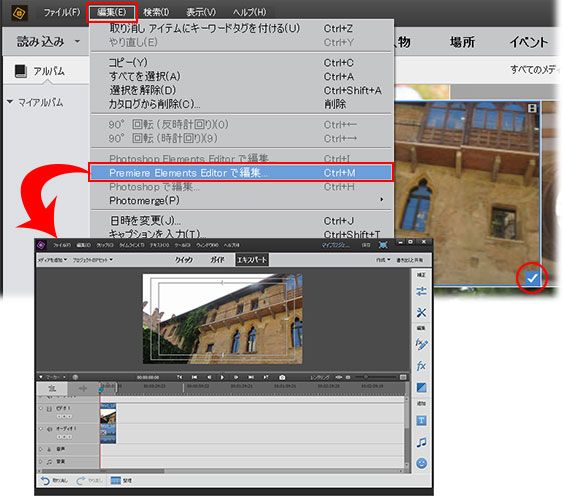563x496 pixels.
Task: Open the music note panel icon
Action: click(x=421, y=442)
